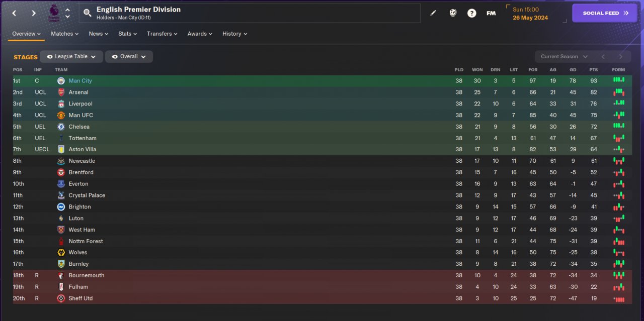644x321 pixels.
Task: Click the Man City club badge
Action: click(x=61, y=81)
